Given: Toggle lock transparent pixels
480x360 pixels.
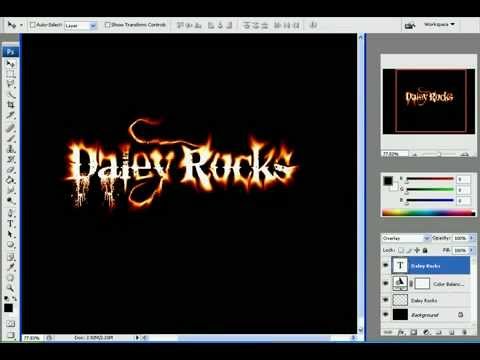Looking at the screenshot, I should click(401, 250).
